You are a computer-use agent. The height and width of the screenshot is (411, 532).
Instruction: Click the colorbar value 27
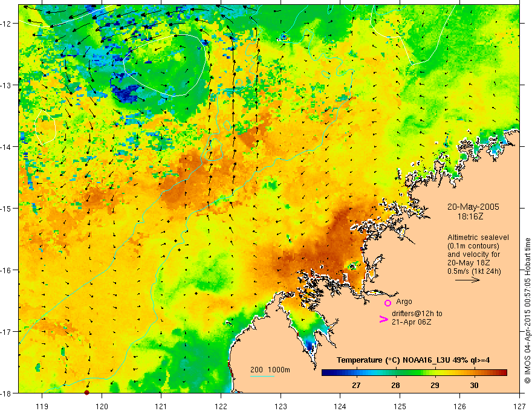click(x=356, y=385)
